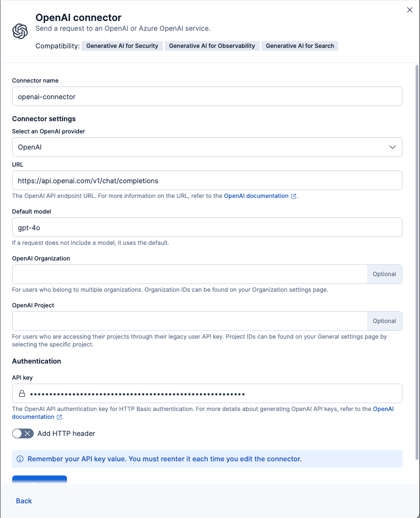Click the URL input field
The height and width of the screenshot is (518, 420).
(207, 180)
